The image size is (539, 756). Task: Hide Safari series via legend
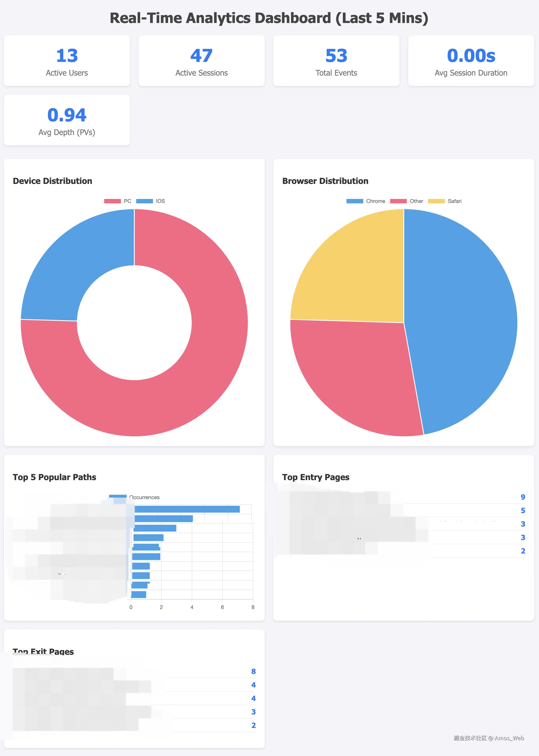pos(454,201)
